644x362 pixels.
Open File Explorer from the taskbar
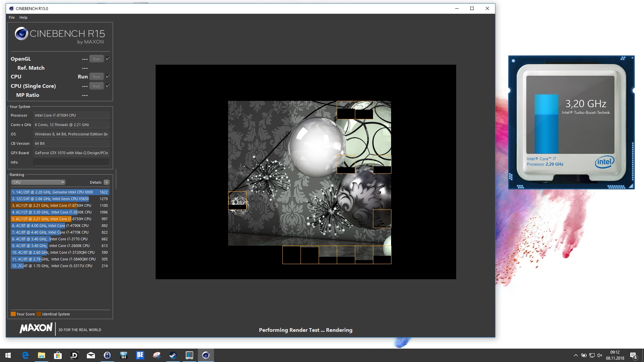point(42,355)
